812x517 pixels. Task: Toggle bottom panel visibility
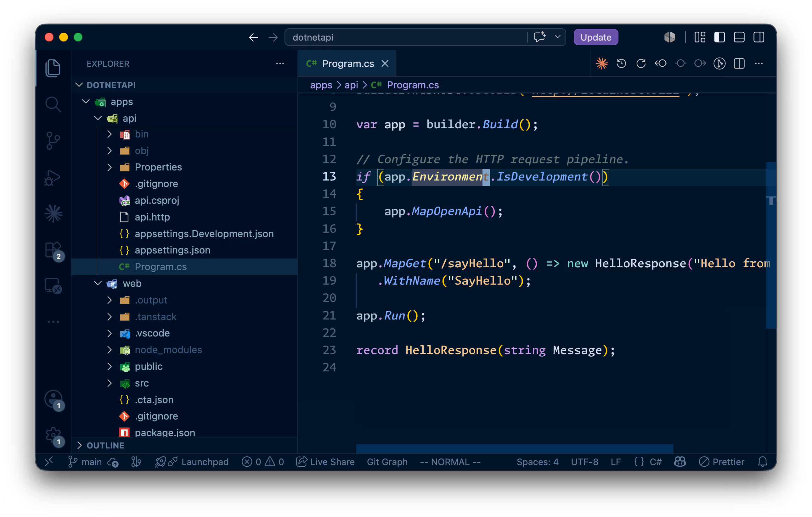coord(739,37)
